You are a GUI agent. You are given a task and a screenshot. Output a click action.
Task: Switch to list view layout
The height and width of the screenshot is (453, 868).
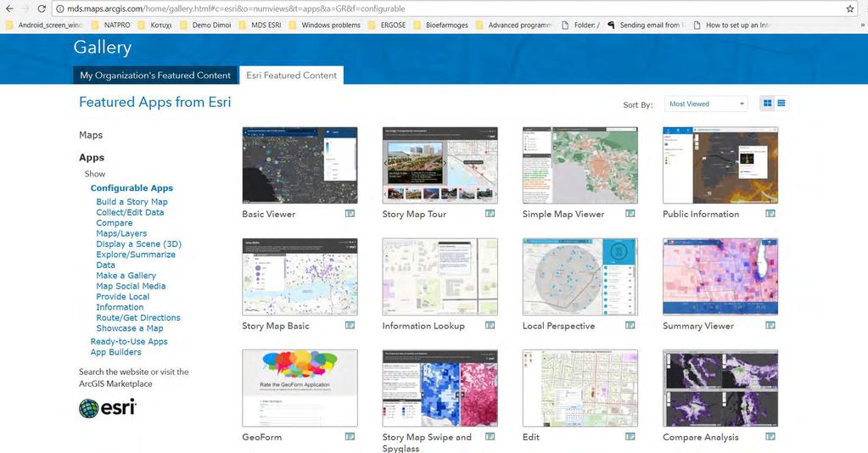pos(781,103)
